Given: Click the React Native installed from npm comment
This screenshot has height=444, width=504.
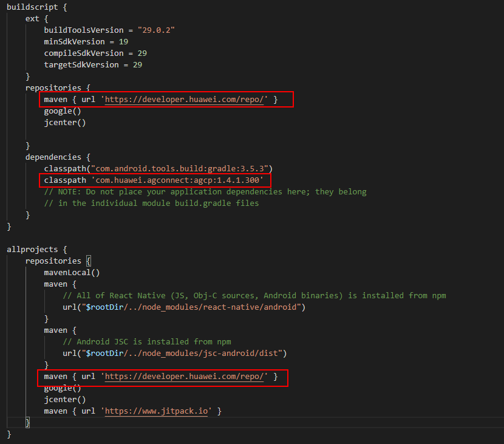Looking at the screenshot, I should tap(254, 296).
